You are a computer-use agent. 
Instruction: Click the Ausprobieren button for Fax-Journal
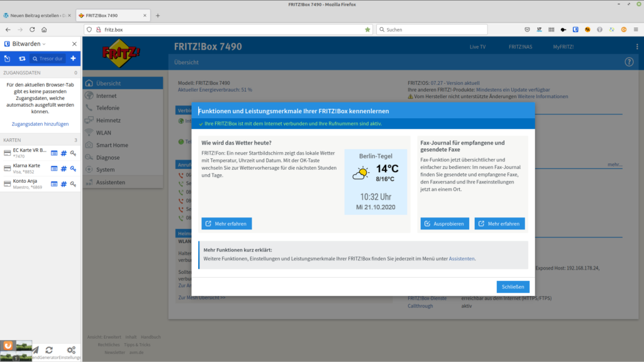point(445,224)
